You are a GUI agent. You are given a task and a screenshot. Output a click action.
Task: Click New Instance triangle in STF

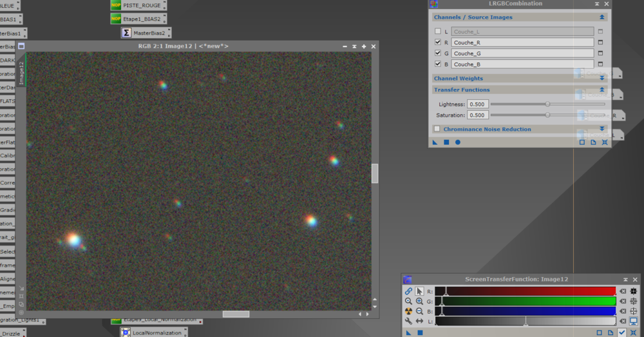(408, 332)
